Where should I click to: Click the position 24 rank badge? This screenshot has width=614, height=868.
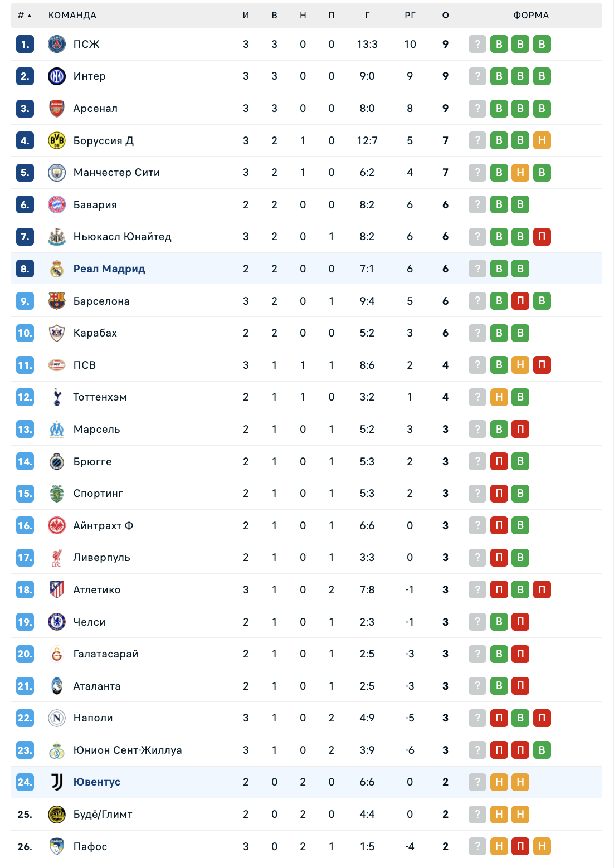click(x=25, y=782)
